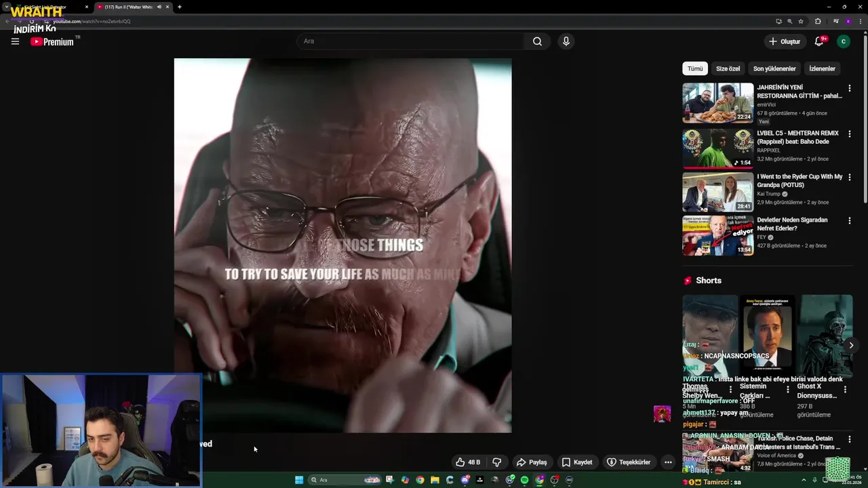Play the JAHREIN'IN YENI RESTORANINA thumbnail
868x488 pixels.
click(717, 103)
